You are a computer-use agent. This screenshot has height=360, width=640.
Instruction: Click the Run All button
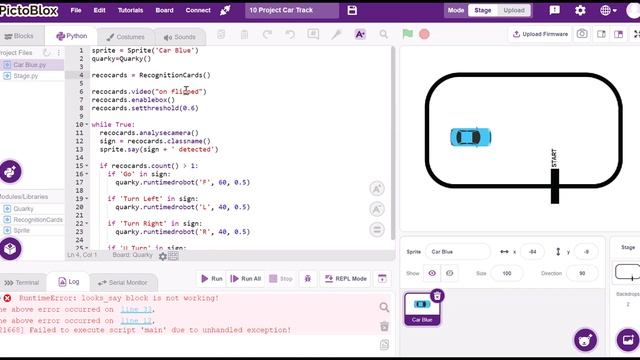pos(246,279)
